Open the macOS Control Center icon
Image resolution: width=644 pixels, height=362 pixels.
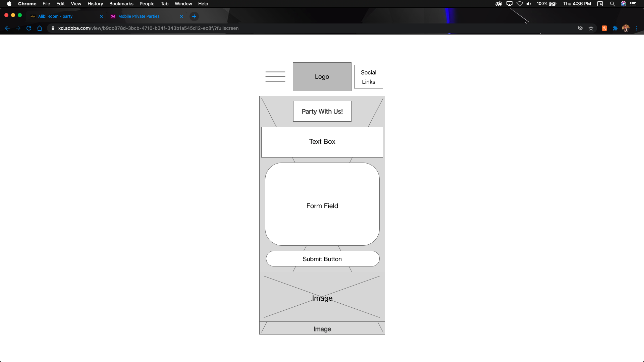click(633, 4)
